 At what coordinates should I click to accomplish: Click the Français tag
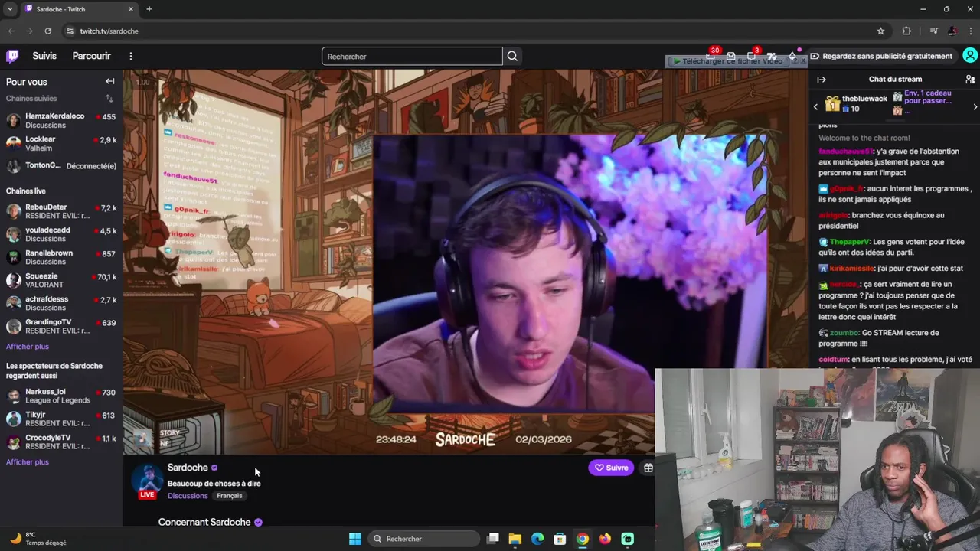[230, 496]
